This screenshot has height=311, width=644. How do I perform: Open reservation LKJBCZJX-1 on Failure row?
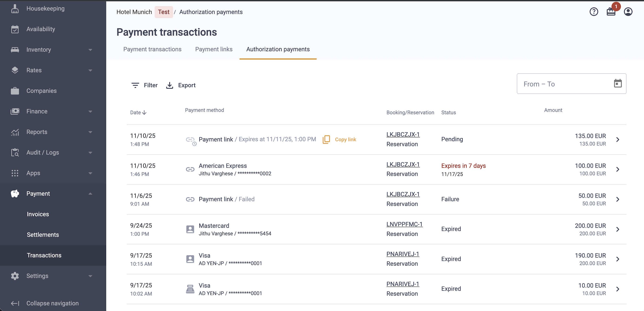pyautogui.click(x=403, y=194)
